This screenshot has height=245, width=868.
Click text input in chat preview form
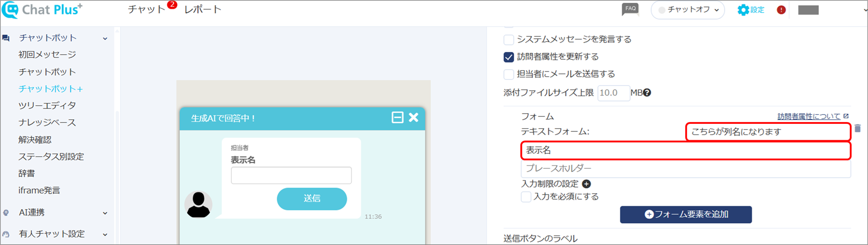coord(291,175)
